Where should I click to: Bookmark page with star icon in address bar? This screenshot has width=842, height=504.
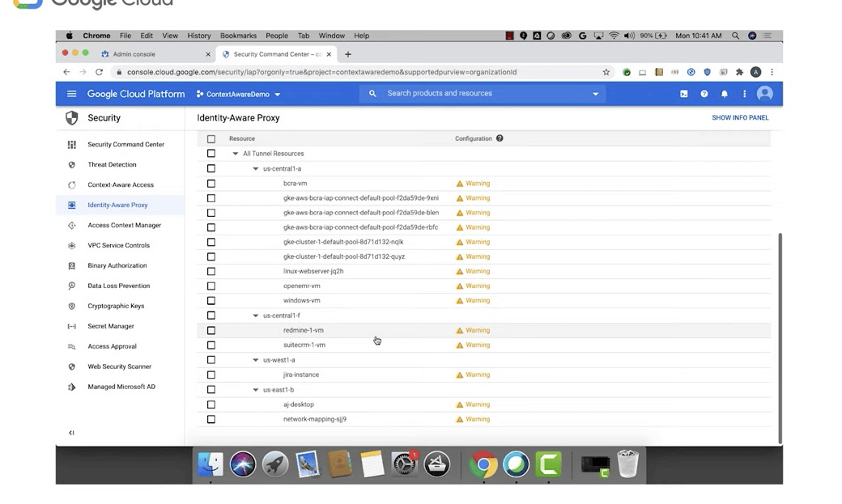pyautogui.click(x=606, y=72)
